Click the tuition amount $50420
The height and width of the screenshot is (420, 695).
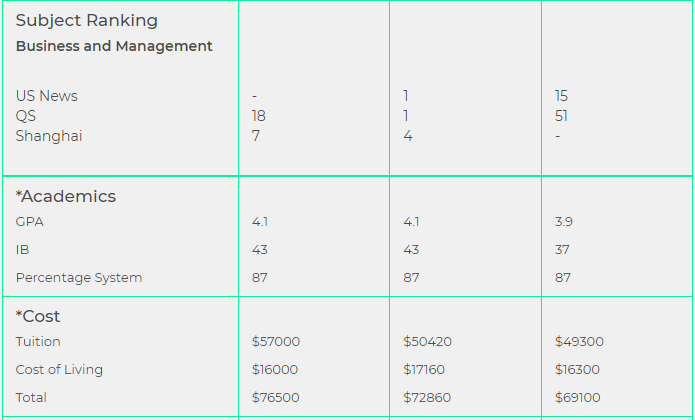click(427, 342)
